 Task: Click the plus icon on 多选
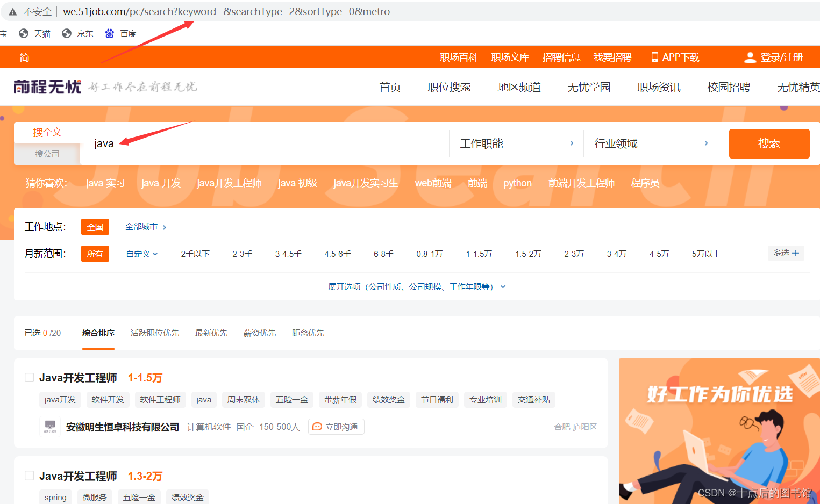click(795, 253)
